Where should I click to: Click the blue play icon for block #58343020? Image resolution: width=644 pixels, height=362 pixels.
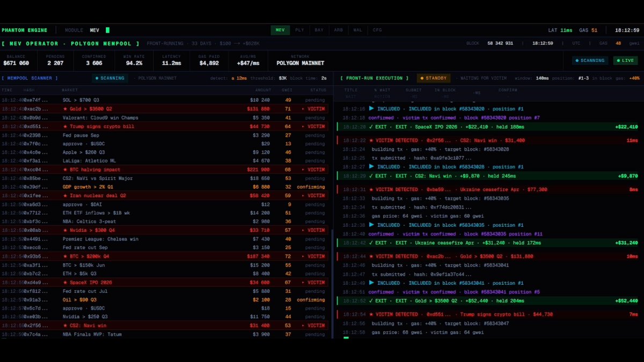[x=372, y=109]
